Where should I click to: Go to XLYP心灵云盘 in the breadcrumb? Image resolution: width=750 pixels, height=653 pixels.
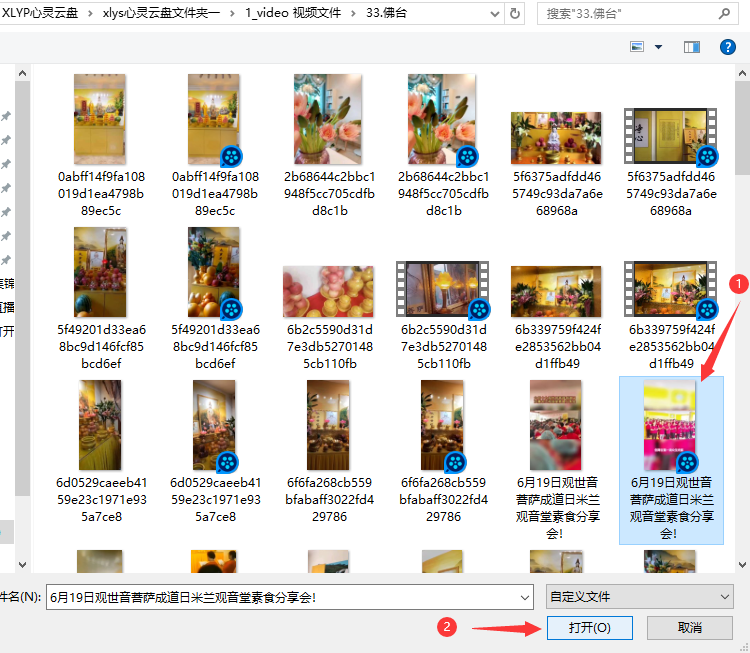40,13
